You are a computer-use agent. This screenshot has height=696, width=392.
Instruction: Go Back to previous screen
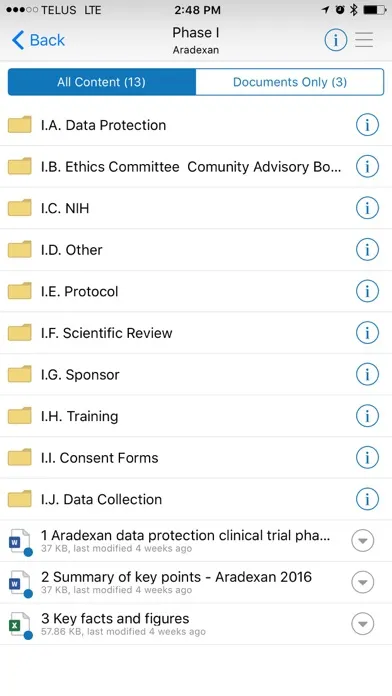pos(38,40)
